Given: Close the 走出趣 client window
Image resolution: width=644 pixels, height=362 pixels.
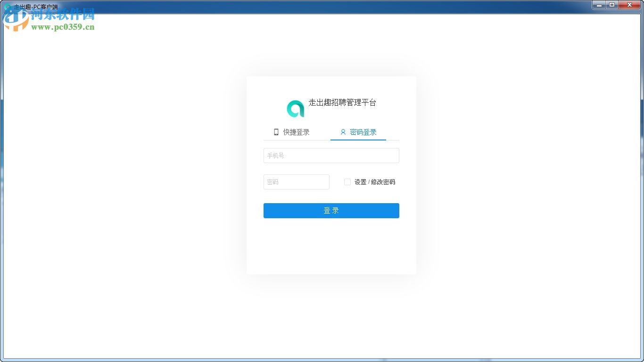Looking at the screenshot, I should (630, 5).
